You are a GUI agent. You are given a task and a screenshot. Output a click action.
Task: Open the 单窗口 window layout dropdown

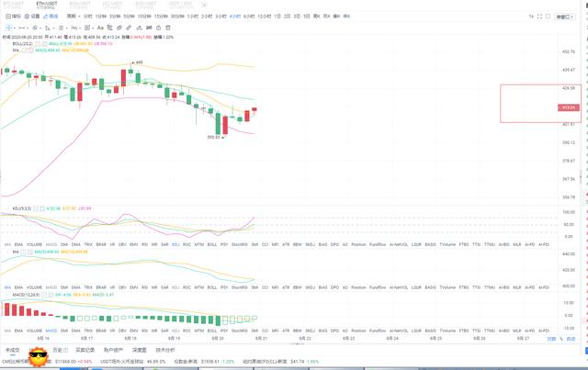tap(565, 17)
